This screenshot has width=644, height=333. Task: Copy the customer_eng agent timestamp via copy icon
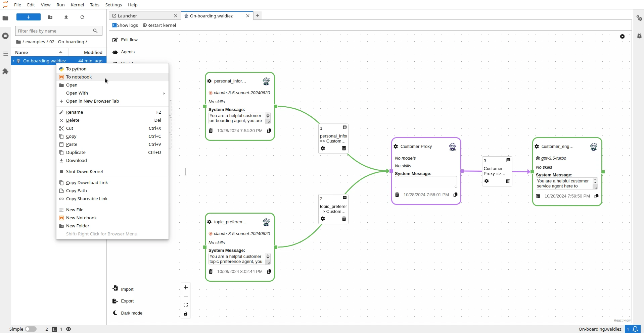[x=597, y=196]
